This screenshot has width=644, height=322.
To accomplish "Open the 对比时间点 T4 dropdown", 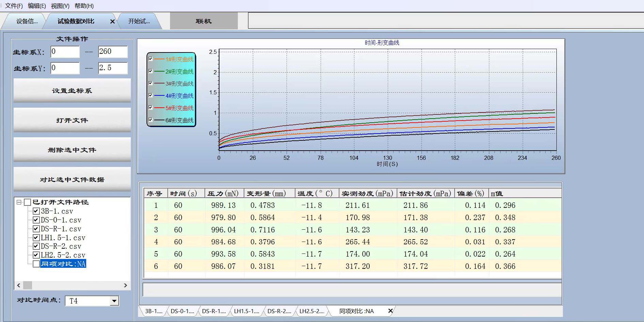I will [x=114, y=301].
